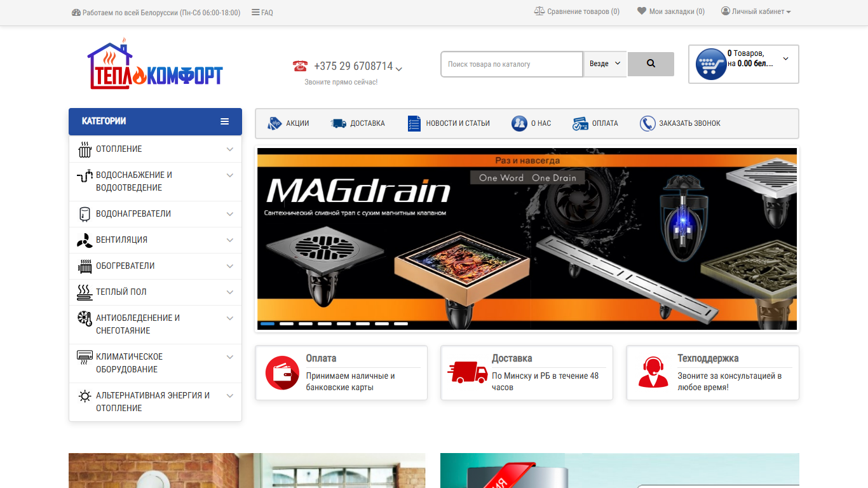Click the Климатическое оборудование category

pyautogui.click(x=155, y=363)
